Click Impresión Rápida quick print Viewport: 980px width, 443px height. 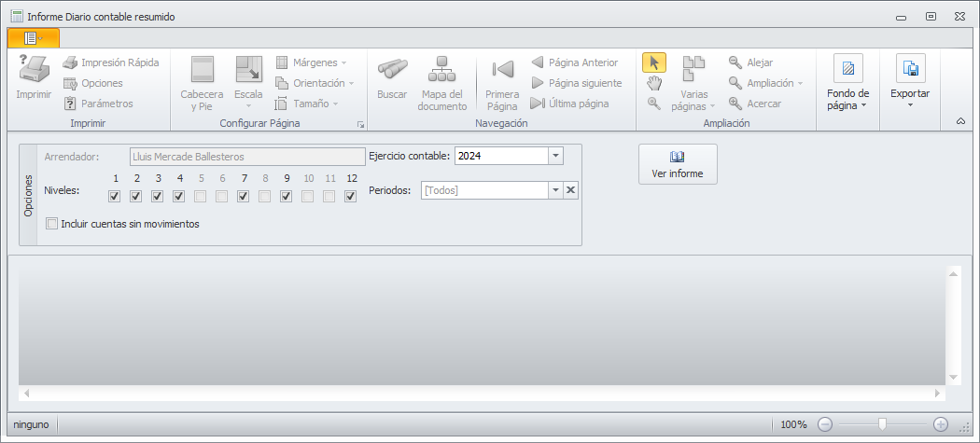coord(111,62)
